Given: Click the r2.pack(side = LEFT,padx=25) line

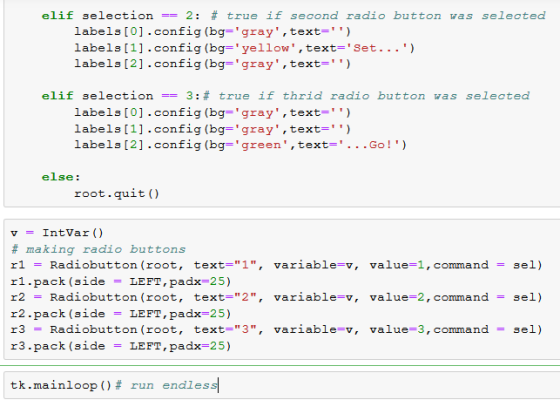Looking at the screenshot, I should [x=121, y=314].
